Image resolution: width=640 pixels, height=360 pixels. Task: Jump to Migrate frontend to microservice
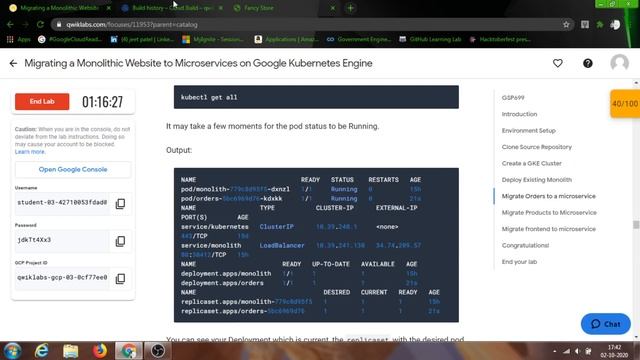[x=549, y=229]
